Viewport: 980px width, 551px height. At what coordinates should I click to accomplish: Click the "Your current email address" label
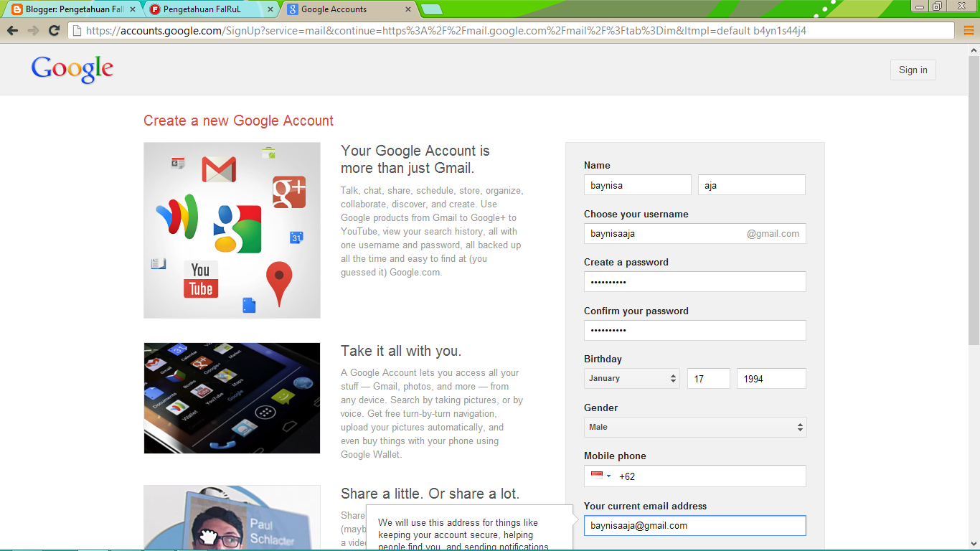[645, 506]
